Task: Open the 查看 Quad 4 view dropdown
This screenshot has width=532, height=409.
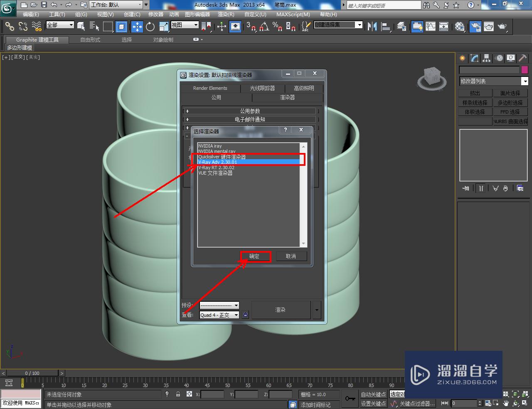Action: pos(219,315)
